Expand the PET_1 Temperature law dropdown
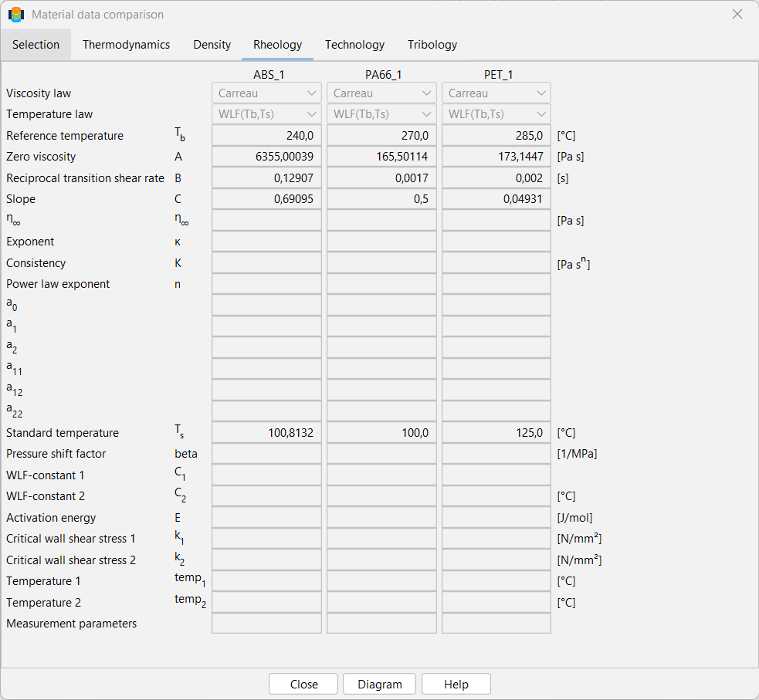759x700 pixels. [496, 114]
